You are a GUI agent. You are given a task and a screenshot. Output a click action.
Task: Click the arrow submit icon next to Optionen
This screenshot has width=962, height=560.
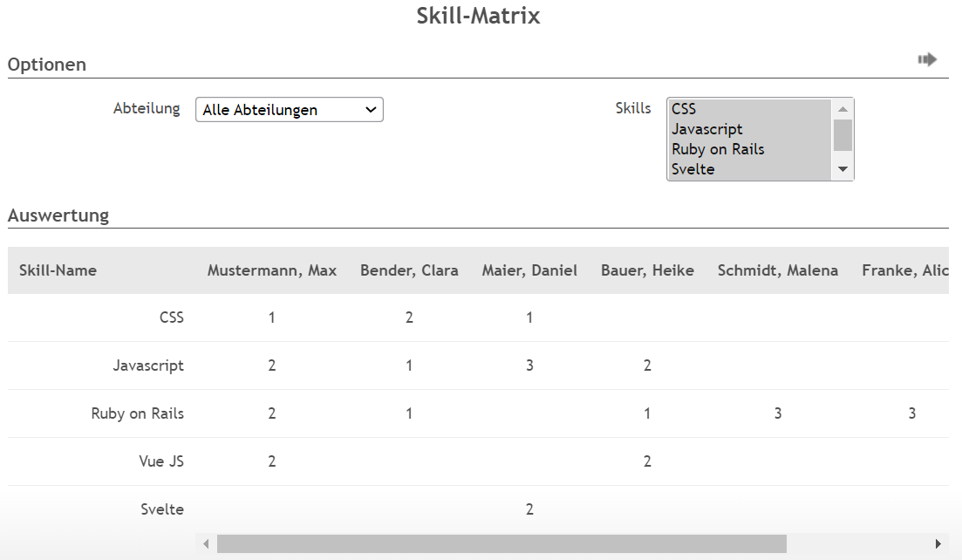click(x=929, y=58)
